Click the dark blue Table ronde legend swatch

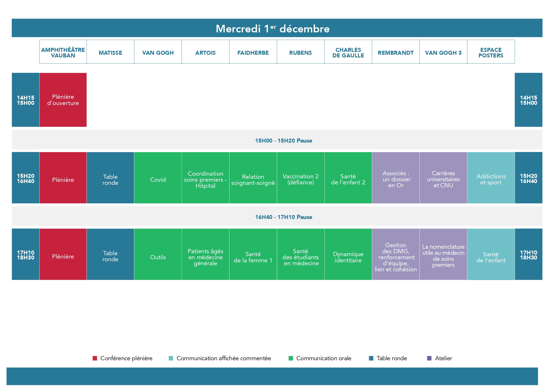pos(371,358)
